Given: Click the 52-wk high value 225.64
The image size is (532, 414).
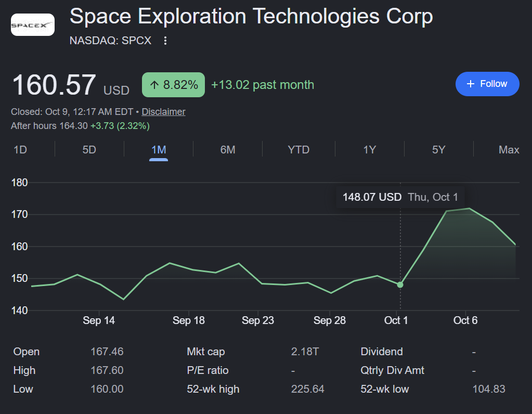Looking at the screenshot, I should click(x=308, y=389).
